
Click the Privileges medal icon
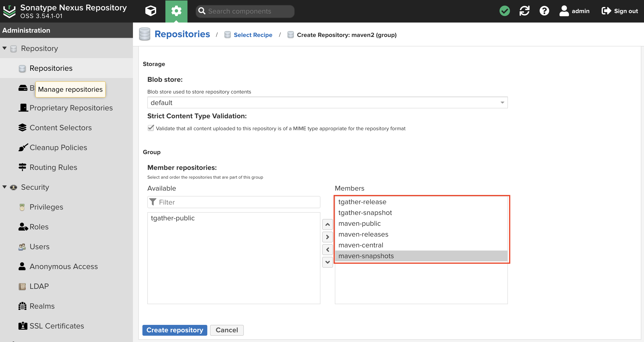22,207
